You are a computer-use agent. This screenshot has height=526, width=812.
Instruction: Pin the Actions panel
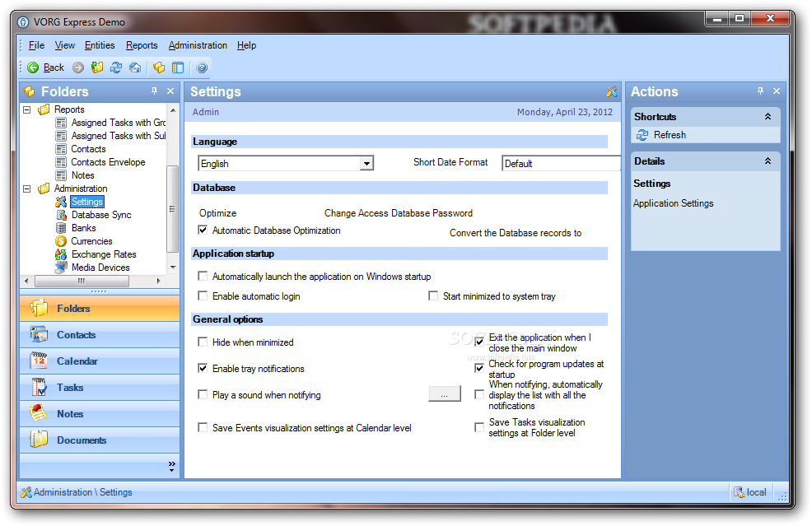(x=760, y=91)
